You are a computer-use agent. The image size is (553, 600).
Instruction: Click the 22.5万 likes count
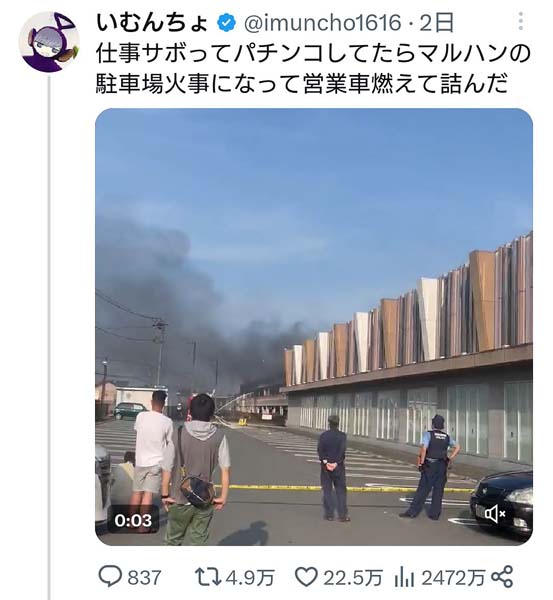pyautogui.click(x=353, y=577)
